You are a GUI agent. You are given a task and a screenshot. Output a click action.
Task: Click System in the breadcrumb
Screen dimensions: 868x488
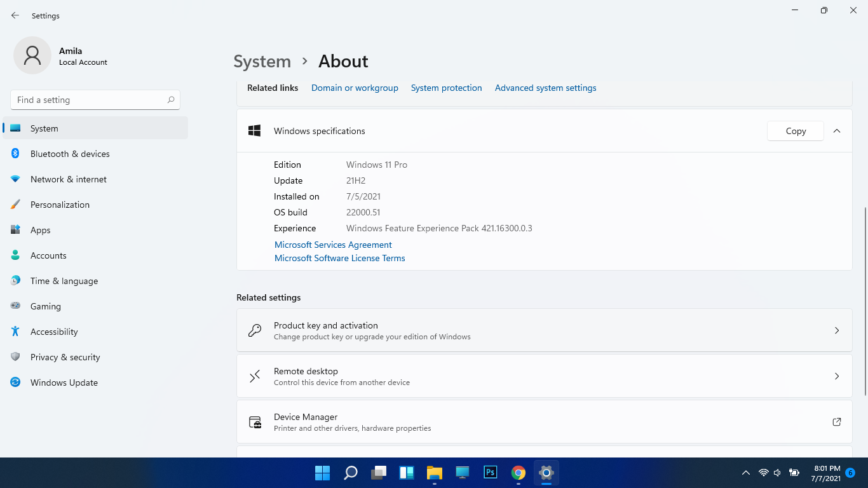262,61
